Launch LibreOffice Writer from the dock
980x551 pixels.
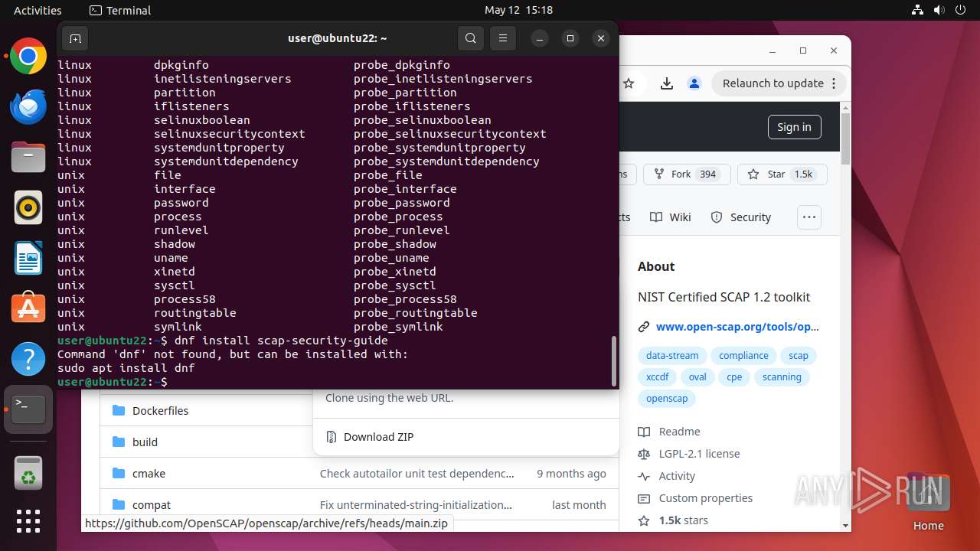pyautogui.click(x=28, y=258)
